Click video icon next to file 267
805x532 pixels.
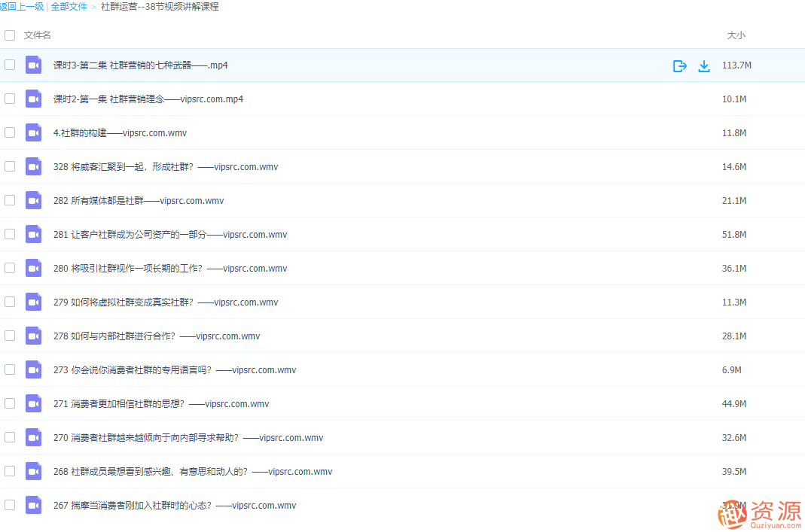pos(33,506)
